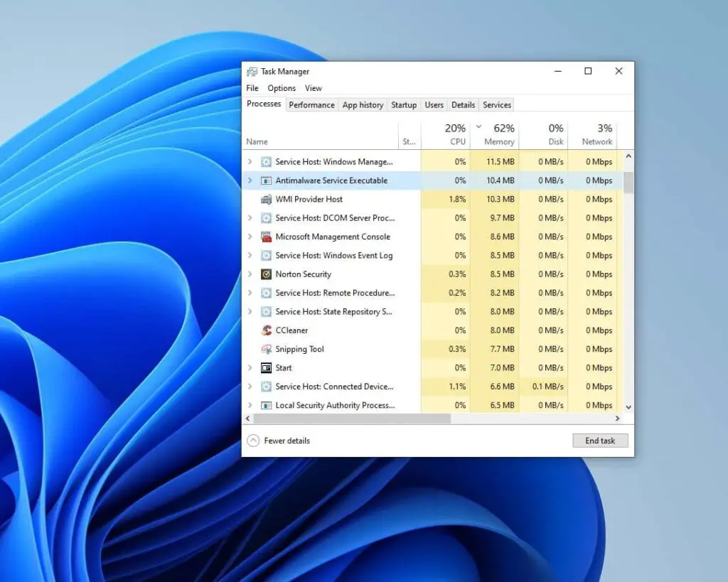728x582 pixels.
Task: Click the WMI Provider Host icon
Action: (x=265, y=200)
